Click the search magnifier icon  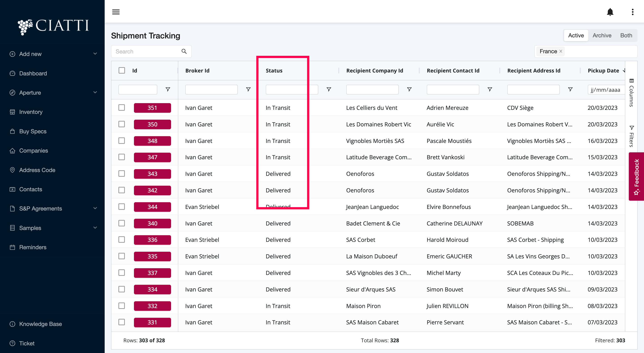coord(184,51)
